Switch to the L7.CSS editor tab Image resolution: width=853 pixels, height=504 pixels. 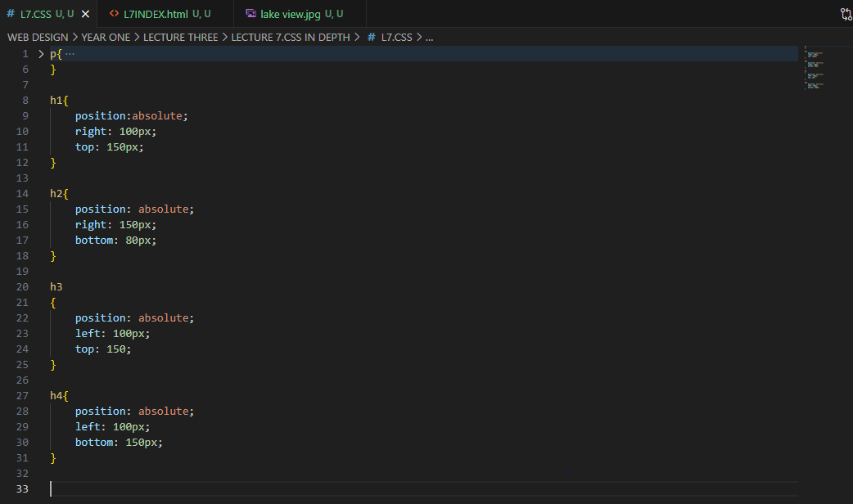(48, 14)
